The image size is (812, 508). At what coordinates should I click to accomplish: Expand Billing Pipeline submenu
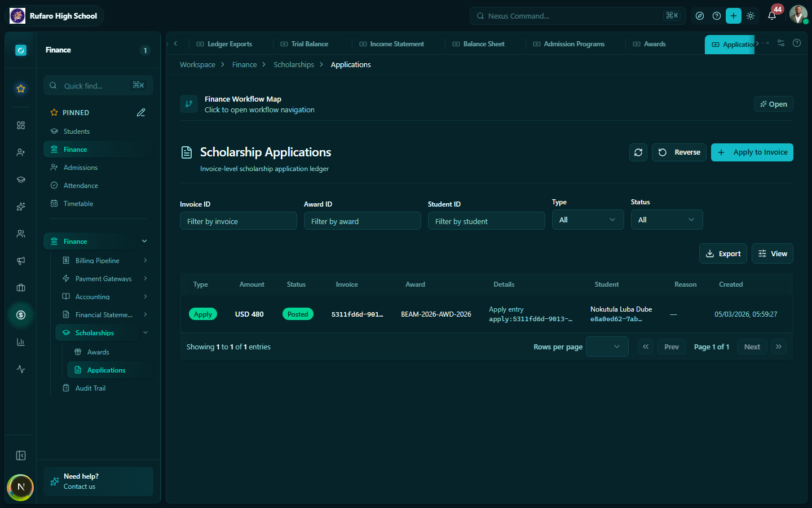click(x=145, y=260)
